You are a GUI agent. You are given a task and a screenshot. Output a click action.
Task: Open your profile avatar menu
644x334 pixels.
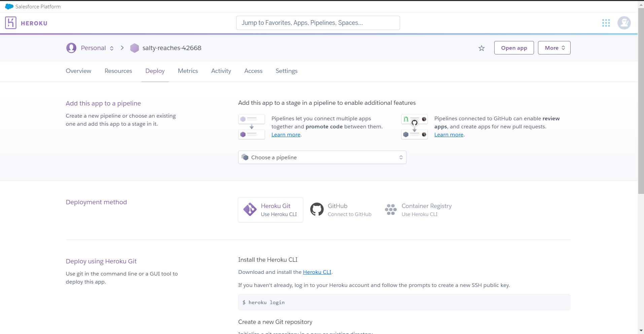pyautogui.click(x=624, y=23)
